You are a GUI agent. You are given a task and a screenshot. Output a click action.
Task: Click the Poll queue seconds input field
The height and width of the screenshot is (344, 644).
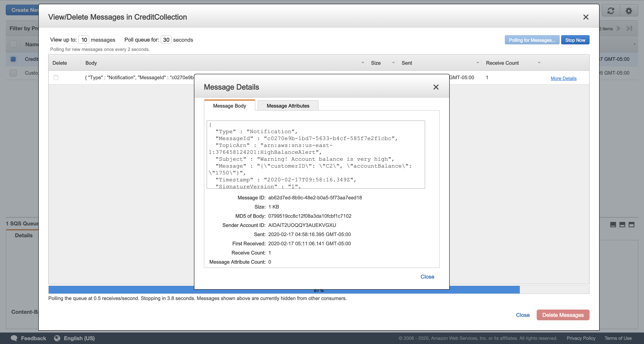166,40
